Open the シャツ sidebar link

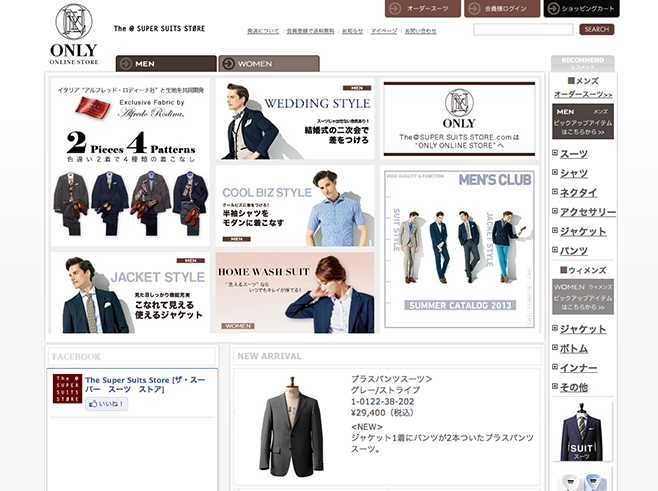[574, 173]
